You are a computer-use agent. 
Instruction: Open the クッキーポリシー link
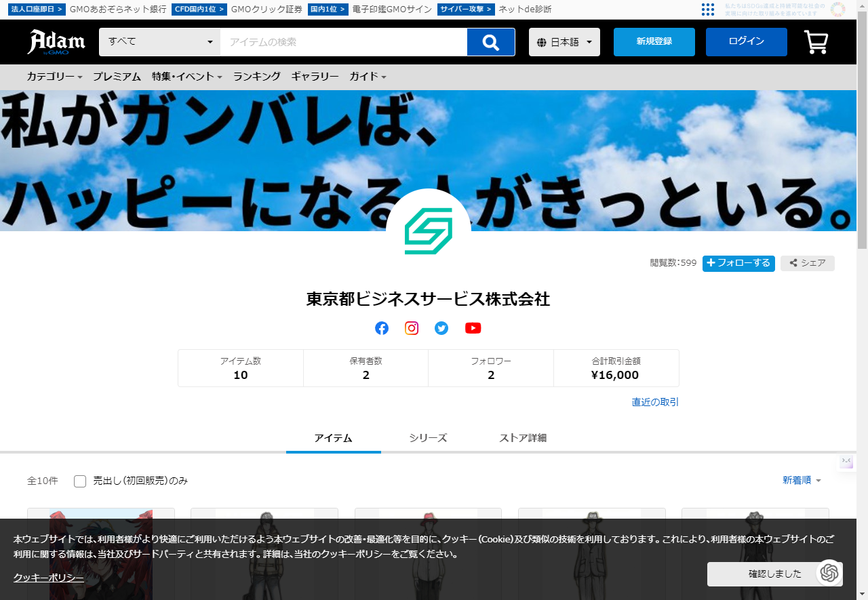[49, 578]
